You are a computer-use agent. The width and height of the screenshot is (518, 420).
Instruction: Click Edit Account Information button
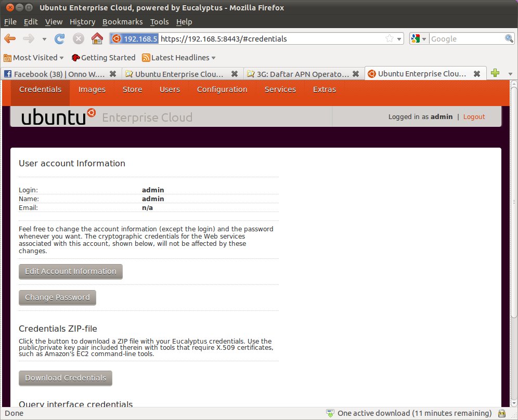(71, 271)
